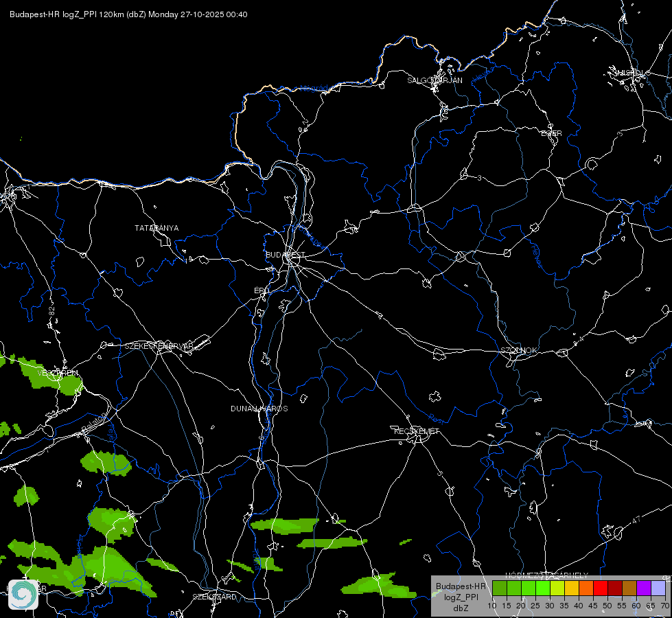Click the 'HODMEZOVASARHELY' city label above legend
The image size is (672, 618).
(x=547, y=575)
